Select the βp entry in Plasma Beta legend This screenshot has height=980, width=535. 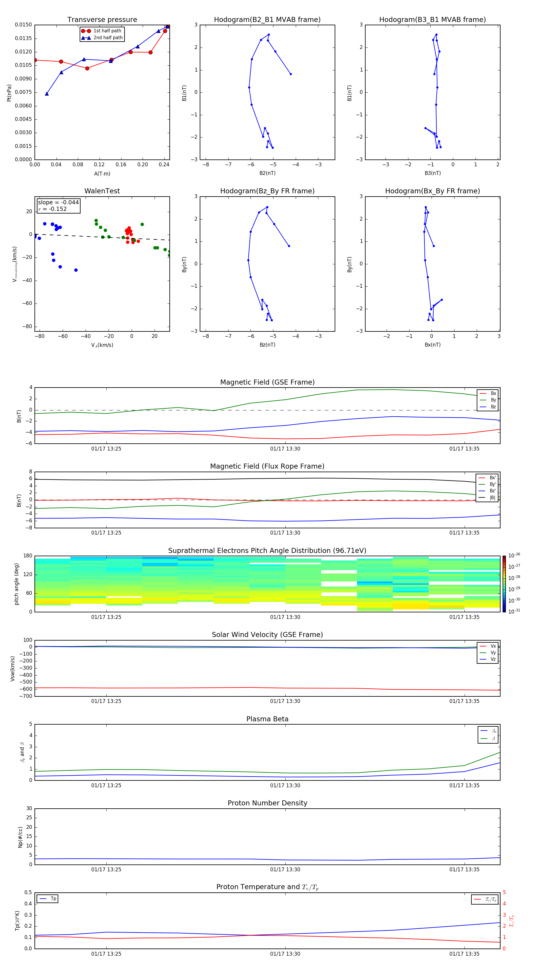coord(488,731)
